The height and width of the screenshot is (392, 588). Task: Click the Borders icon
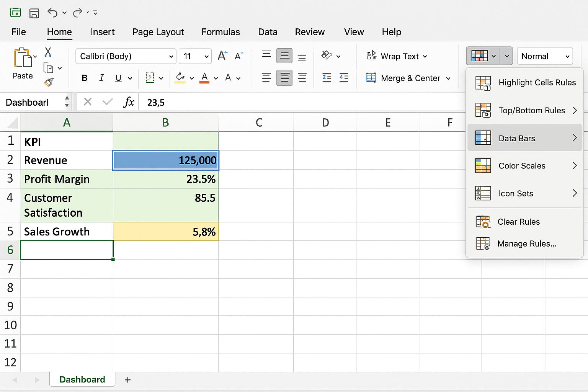tap(150, 78)
